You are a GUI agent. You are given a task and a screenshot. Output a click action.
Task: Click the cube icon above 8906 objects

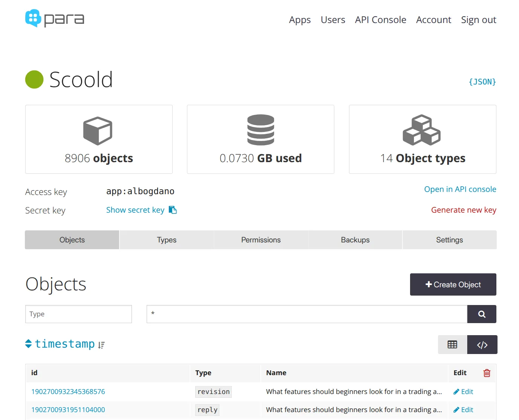pyautogui.click(x=98, y=130)
